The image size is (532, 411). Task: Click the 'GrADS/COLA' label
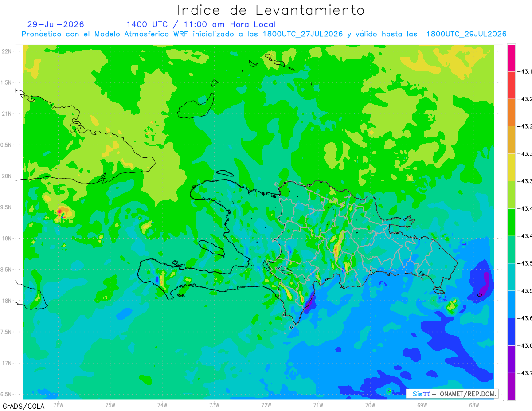pyautogui.click(x=23, y=406)
